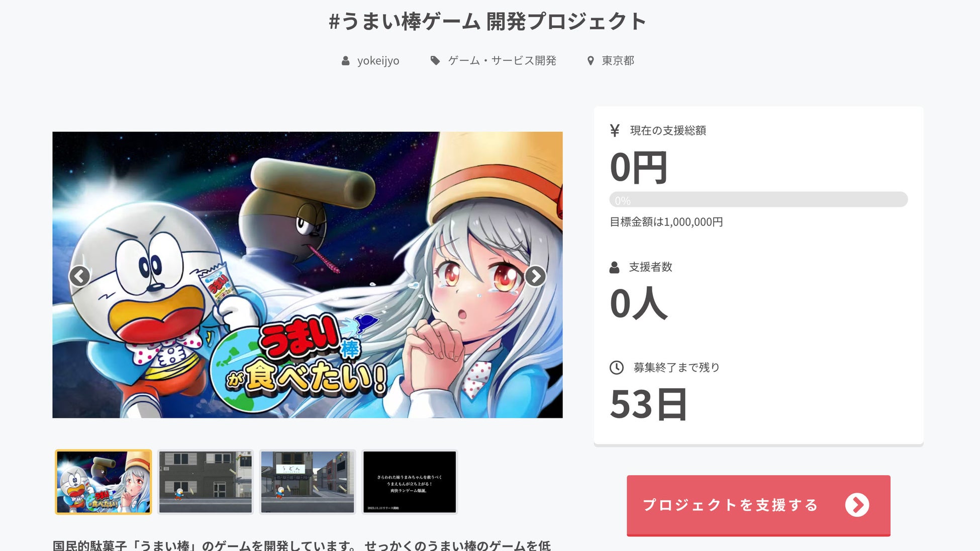The width and height of the screenshot is (980, 551).
Task: Click the previous image arrow on carousel
Action: 79,276
